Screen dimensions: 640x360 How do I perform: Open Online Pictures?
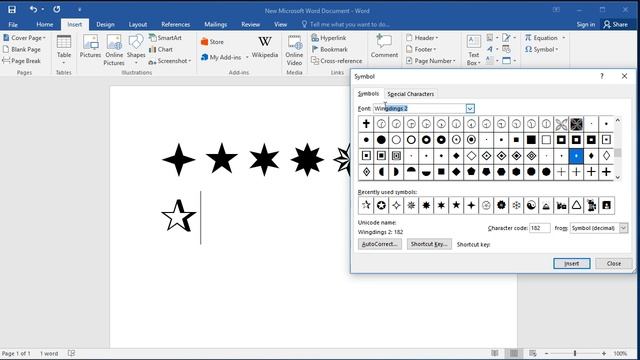[114, 50]
